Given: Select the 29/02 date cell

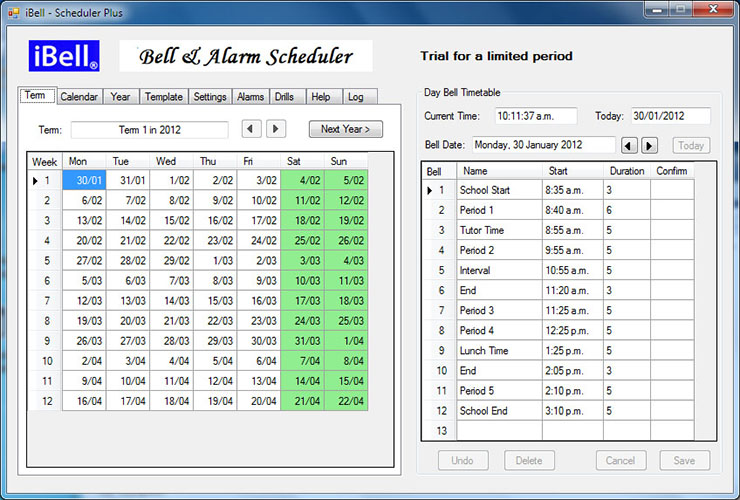Looking at the screenshot, I should pyautogui.click(x=172, y=261).
